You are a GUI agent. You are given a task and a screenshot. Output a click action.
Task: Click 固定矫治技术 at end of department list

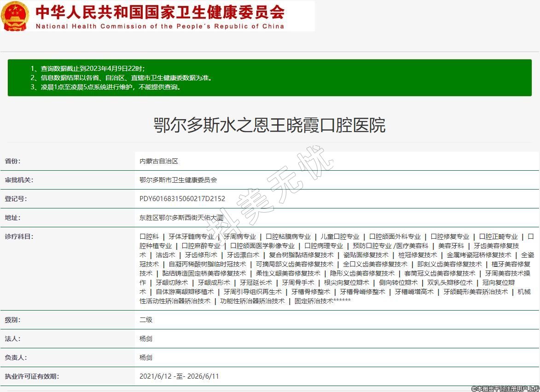click(314, 301)
